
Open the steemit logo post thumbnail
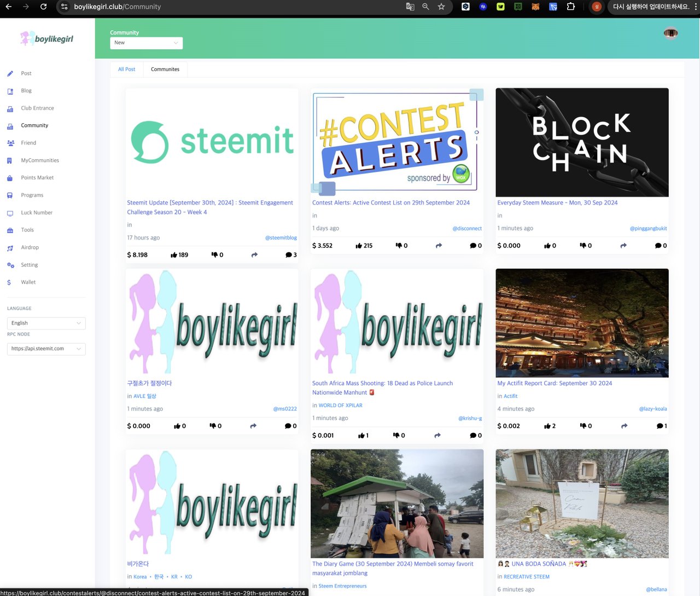click(x=212, y=142)
